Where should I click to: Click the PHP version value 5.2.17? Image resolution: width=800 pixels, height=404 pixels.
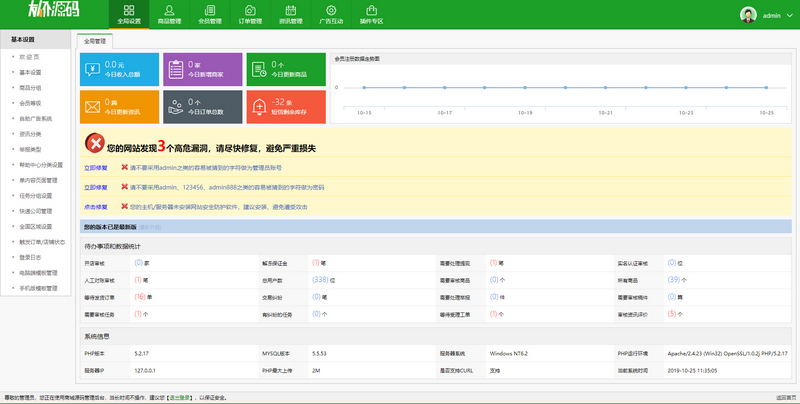coord(141,353)
